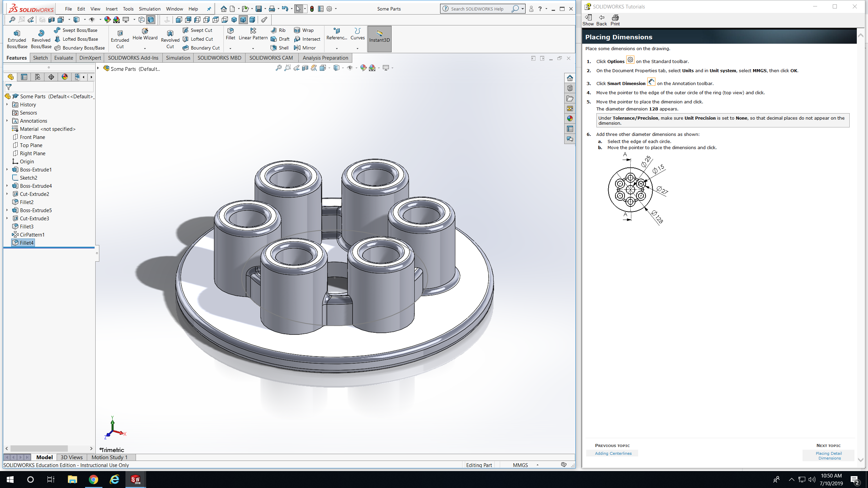The height and width of the screenshot is (488, 868).
Task: Expand the Boss-Extrude1 feature node
Action: click(x=7, y=169)
